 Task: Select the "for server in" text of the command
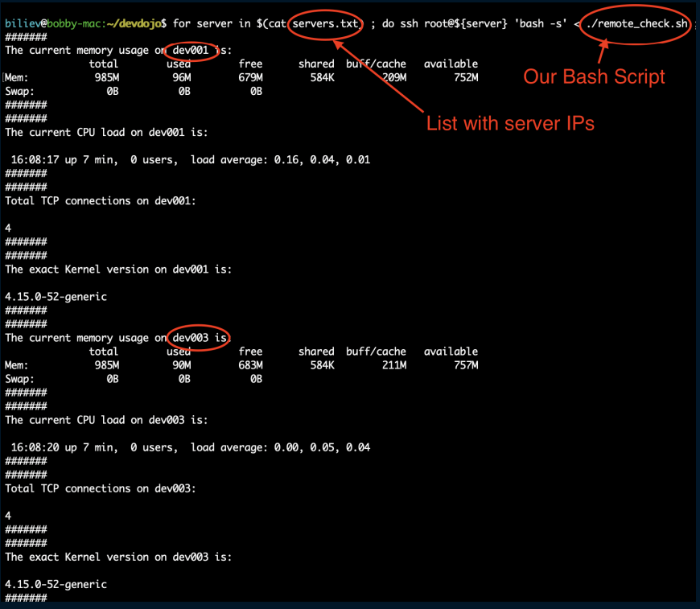pyautogui.click(x=212, y=23)
